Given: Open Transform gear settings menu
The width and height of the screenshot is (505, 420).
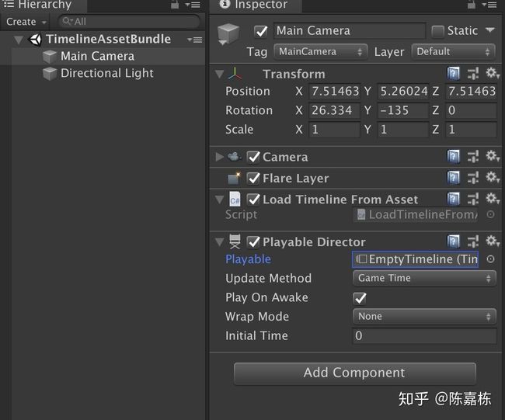Looking at the screenshot, I should pos(492,73).
